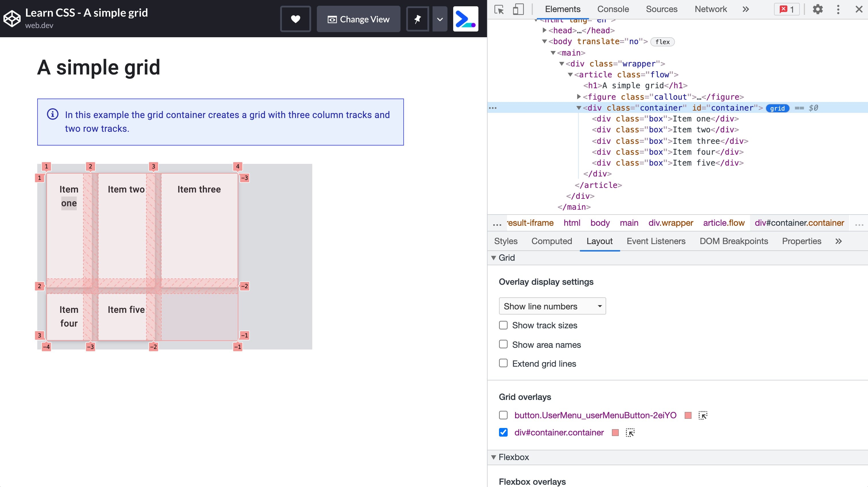868x487 pixels.
Task: Toggle the Extend grid lines checkbox
Action: click(504, 364)
